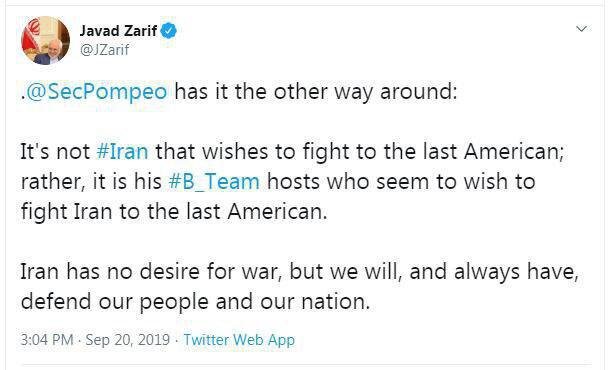Click the line "defend our people and our nation."
This screenshot has width=611, height=370.
tap(195, 301)
